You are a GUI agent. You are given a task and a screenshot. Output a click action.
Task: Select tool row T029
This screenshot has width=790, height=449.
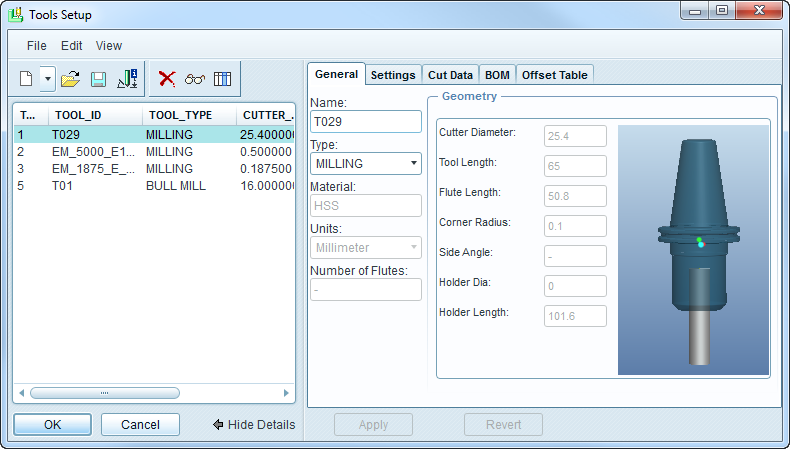tap(154, 135)
